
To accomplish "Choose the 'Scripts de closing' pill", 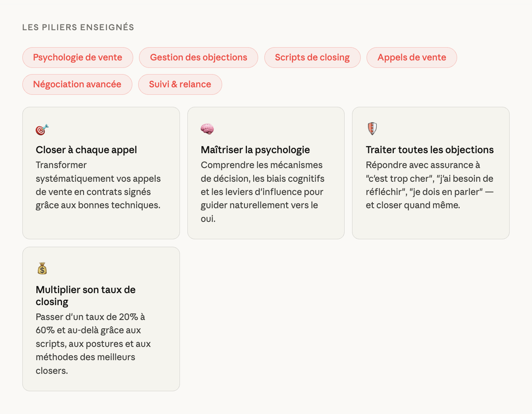I will tap(312, 58).
